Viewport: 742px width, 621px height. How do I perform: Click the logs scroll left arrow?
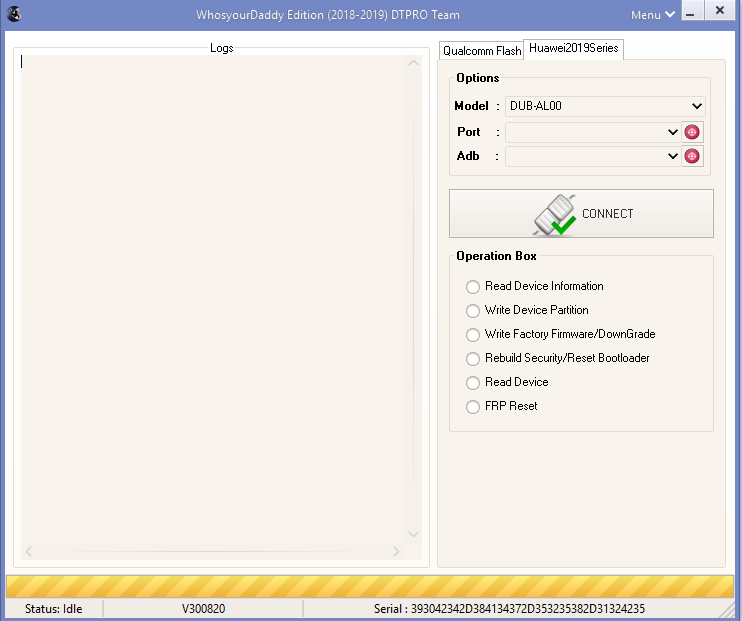(29, 551)
